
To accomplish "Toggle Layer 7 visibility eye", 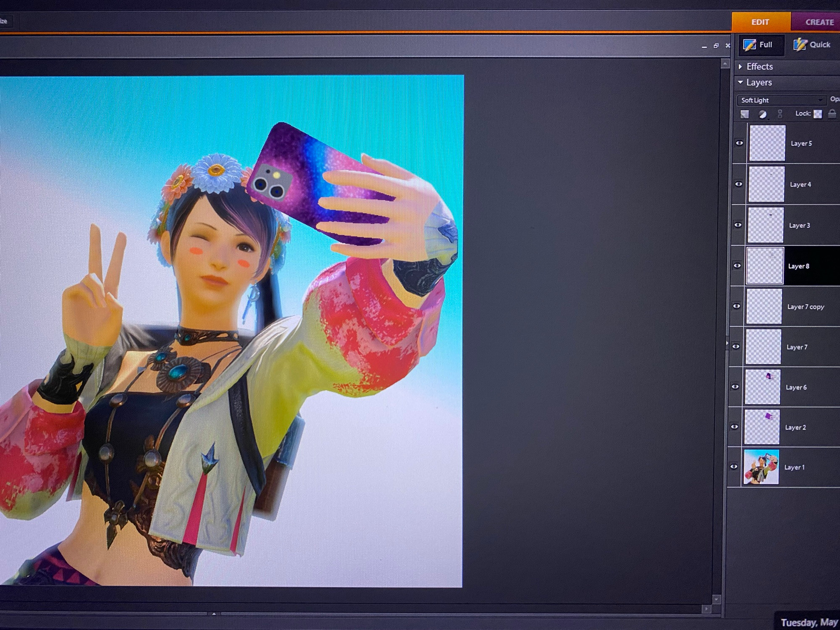I will coord(736,346).
